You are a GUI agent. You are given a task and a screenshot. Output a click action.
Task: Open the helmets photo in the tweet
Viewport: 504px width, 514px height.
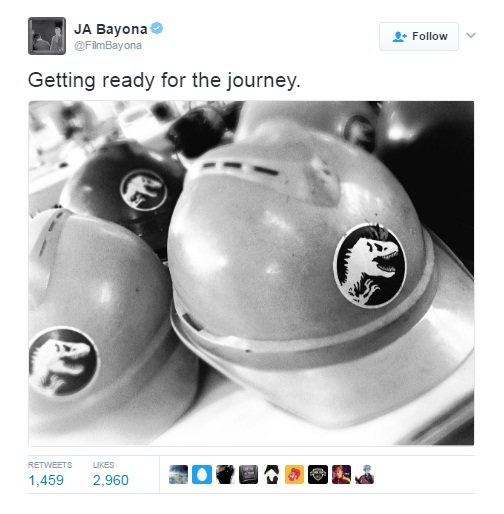(251, 273)
